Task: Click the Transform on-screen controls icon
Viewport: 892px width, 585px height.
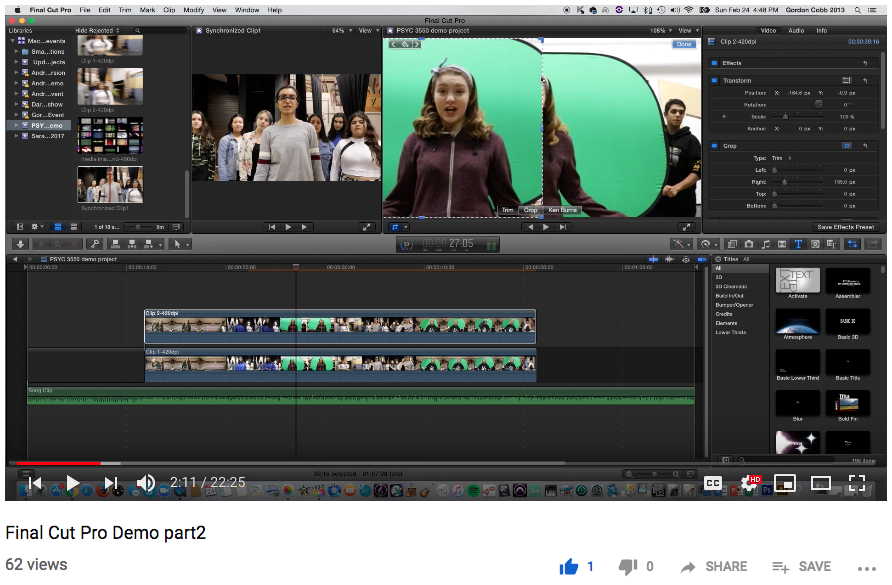Action: 846,81
